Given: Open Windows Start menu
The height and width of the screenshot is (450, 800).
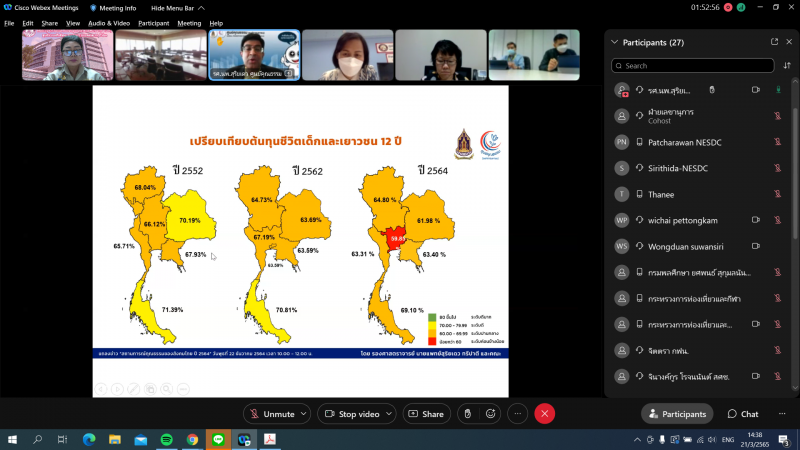Looking at the screenshot, I should (12, 439).
